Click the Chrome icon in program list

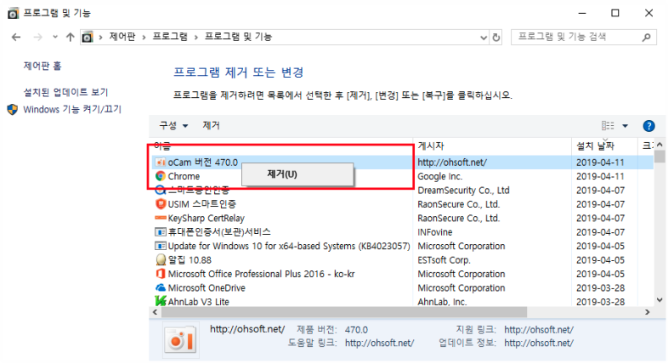tap(160, 176)
